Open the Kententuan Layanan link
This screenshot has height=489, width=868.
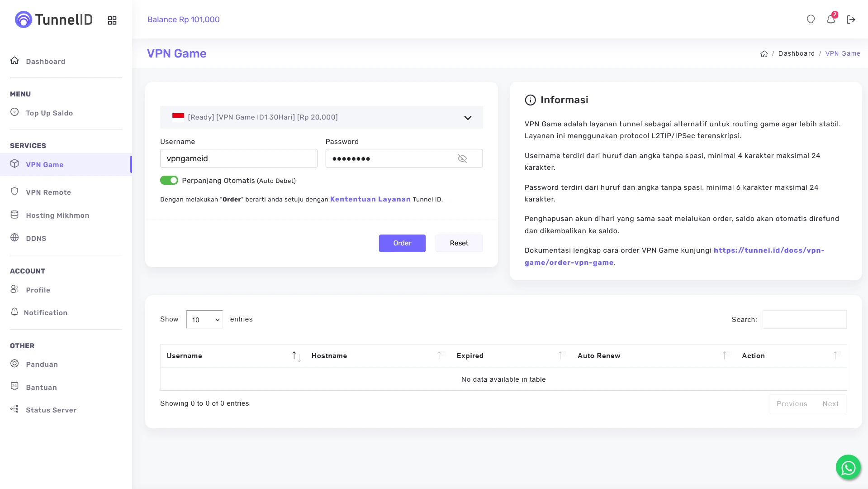[370, 199]
